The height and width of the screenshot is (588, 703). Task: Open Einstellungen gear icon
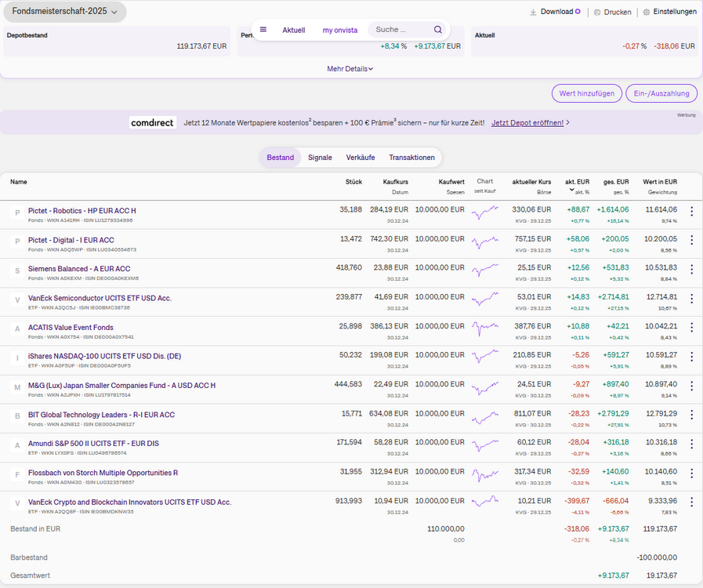(647, 13)
